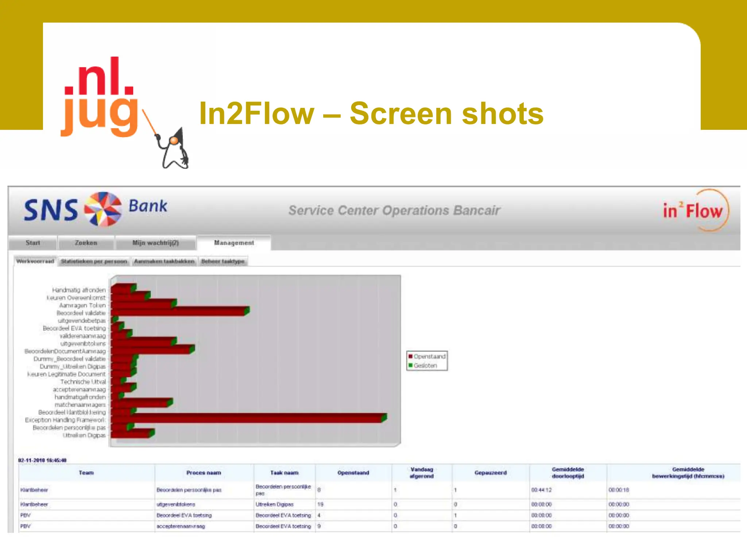Image resolution: width=747 pixels, height=560 pixels.
Task: Click the Team column header
Action: 86,473
